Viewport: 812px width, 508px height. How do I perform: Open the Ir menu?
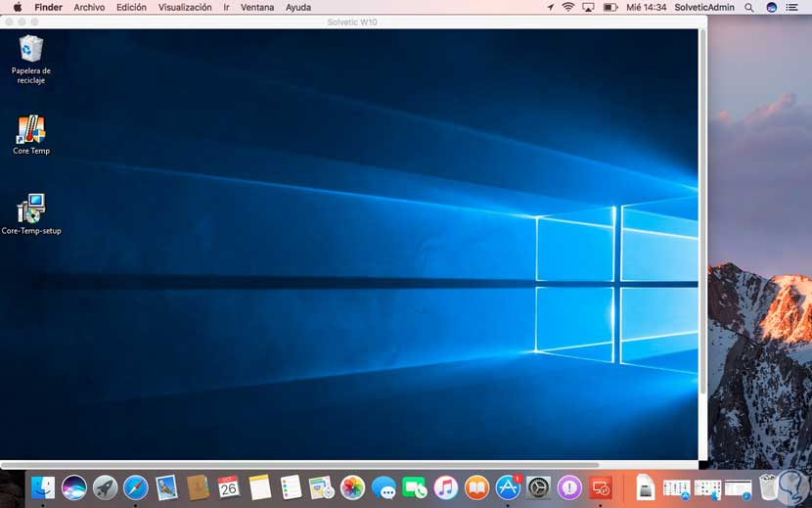(226, 7)
